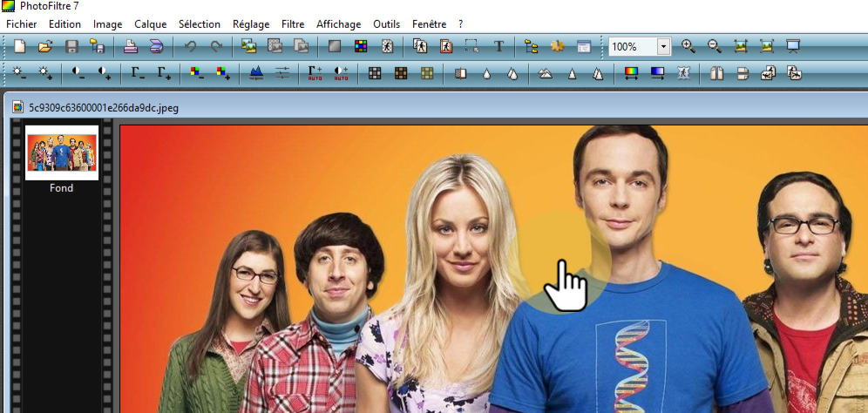
Task: Open the Filtre menu
Action: point(293,24)
